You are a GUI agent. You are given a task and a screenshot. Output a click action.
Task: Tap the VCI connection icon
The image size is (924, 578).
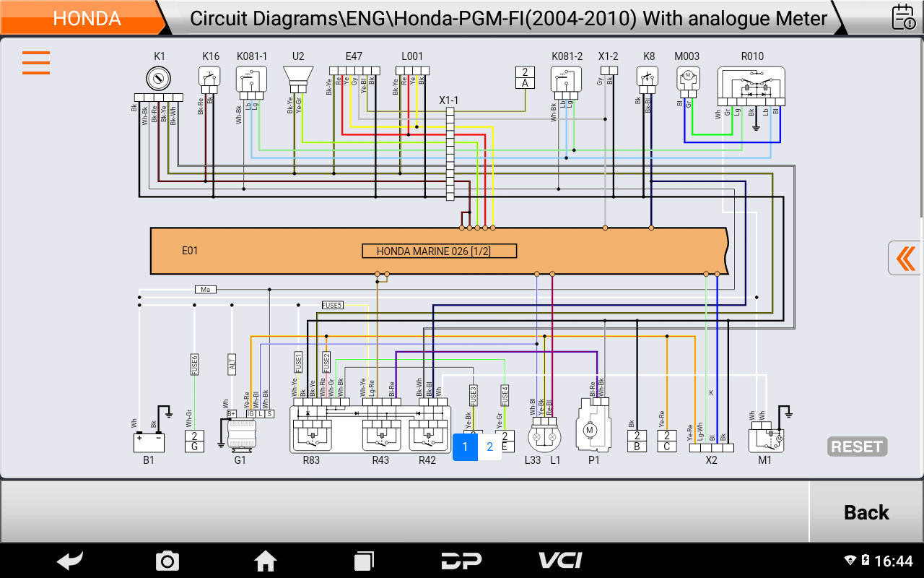[560, 560]
